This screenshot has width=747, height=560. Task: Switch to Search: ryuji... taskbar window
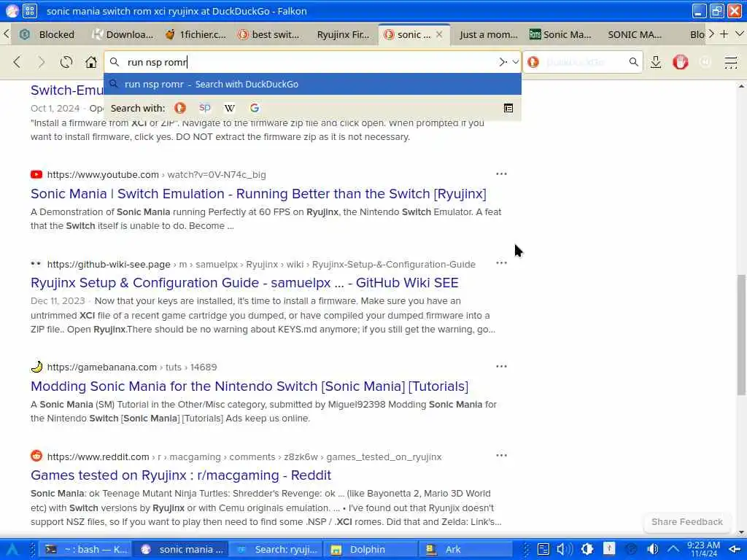click(275, 550)
